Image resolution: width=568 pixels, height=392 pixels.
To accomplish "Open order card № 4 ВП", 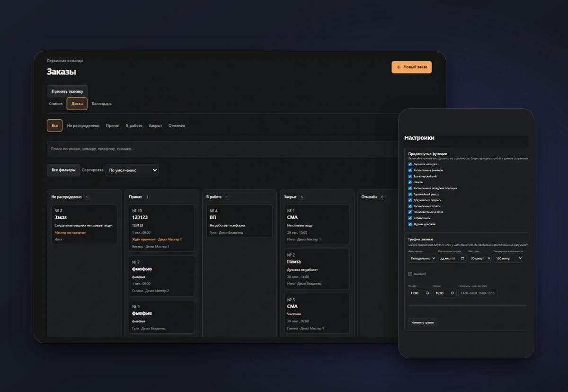I will pos(240,221).
